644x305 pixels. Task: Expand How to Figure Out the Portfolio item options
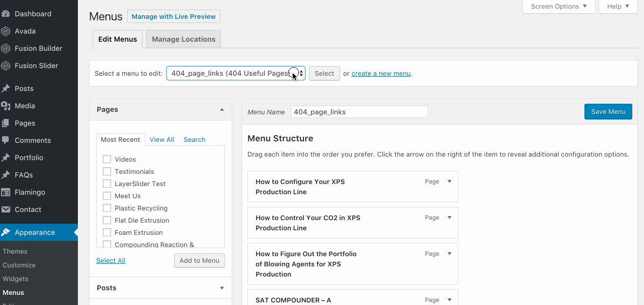449,254
